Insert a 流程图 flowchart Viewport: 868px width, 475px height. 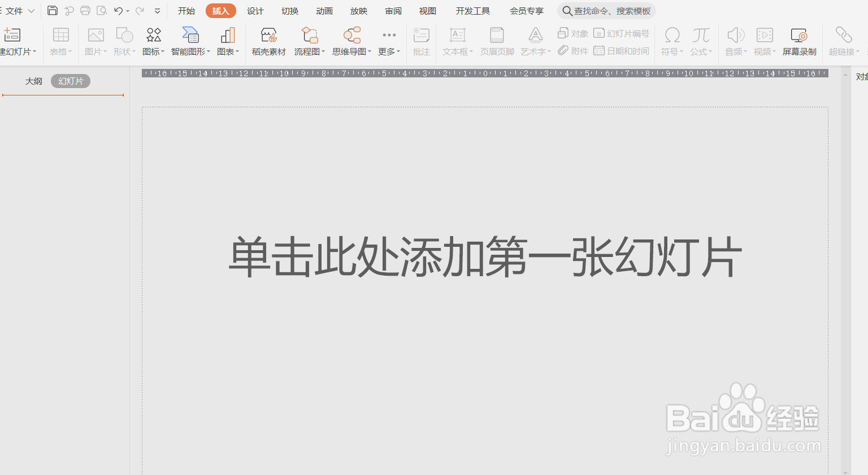(x=309, y=42)
